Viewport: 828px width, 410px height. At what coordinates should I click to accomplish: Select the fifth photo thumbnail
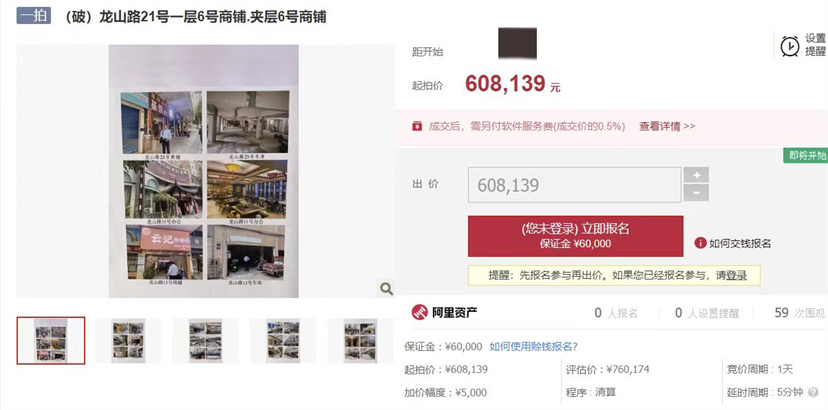pyautogui.click(x=360, y=340)
